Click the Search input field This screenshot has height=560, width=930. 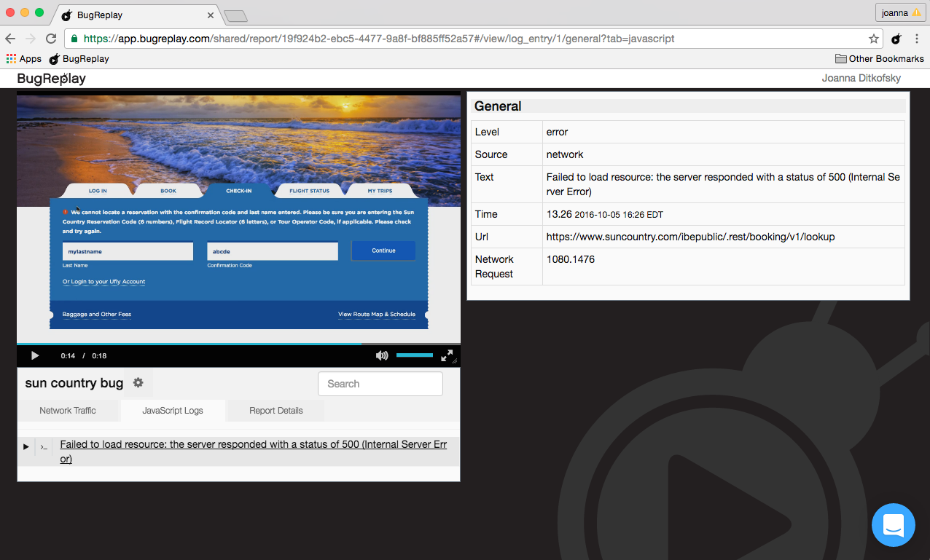(380, 384)
